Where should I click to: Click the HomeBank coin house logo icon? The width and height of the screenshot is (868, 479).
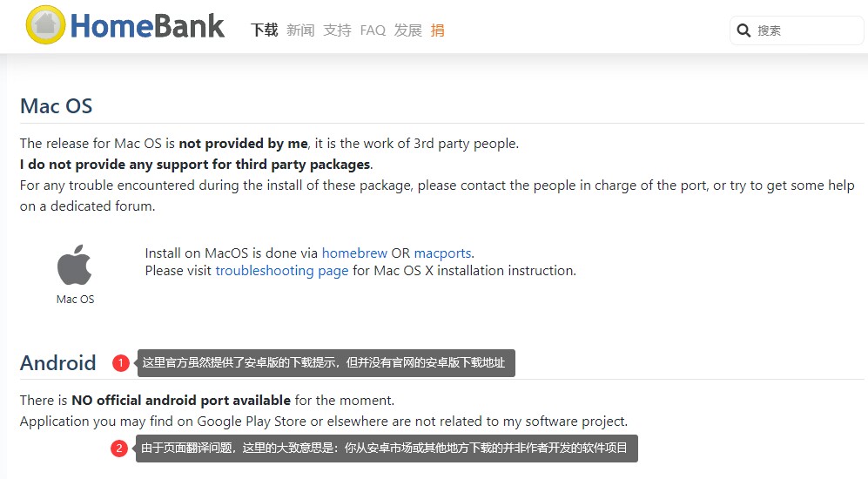45,25
